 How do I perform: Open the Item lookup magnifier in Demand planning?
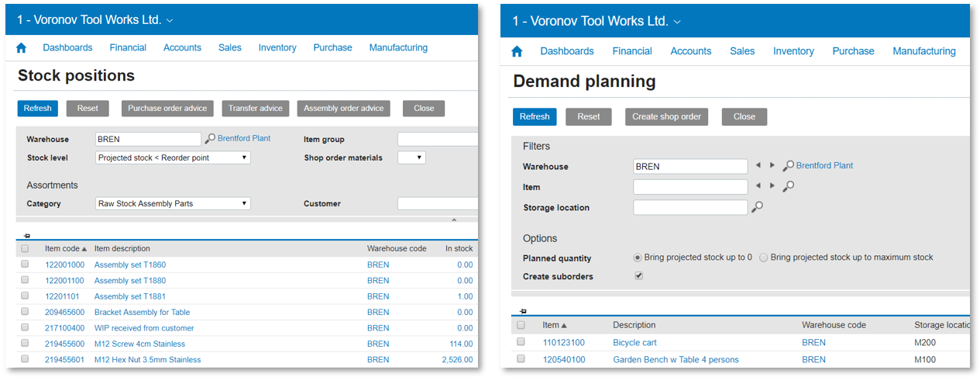[x=789, y=187]
